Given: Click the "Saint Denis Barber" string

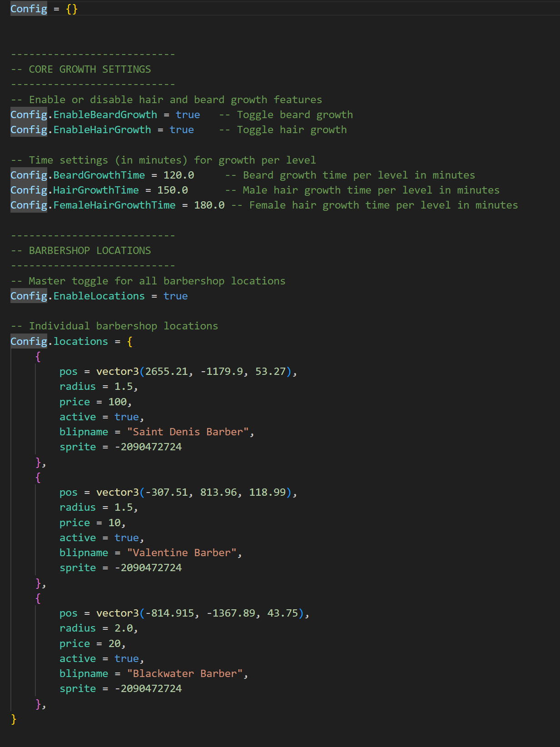Looking at the screenshot, I should (x=188, y=432).
